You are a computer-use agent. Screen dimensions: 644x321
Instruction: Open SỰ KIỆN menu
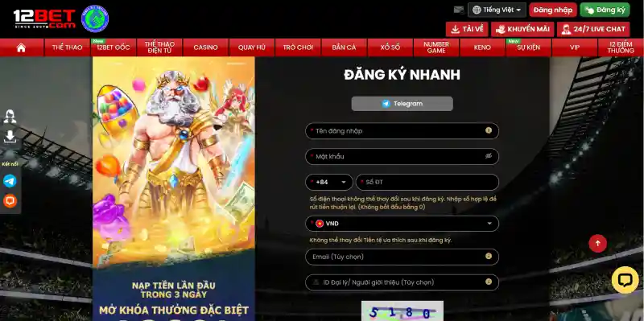point(529,47)
